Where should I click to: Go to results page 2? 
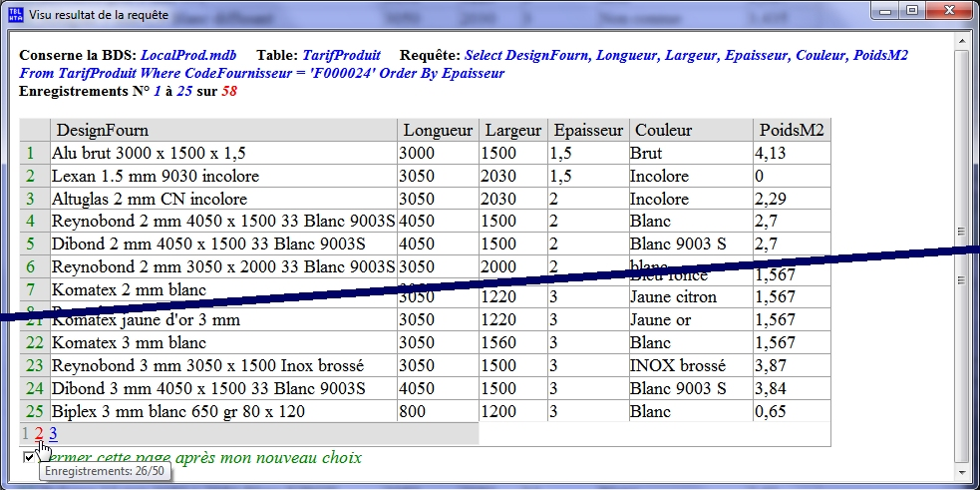(x=39, y=434)
